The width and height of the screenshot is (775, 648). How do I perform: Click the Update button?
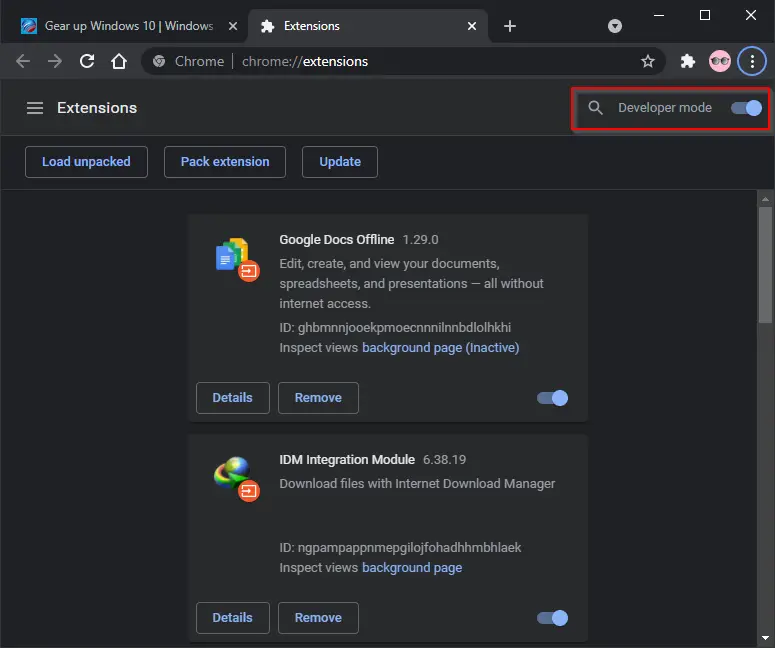pyautogui.click(x=340, y=162)
